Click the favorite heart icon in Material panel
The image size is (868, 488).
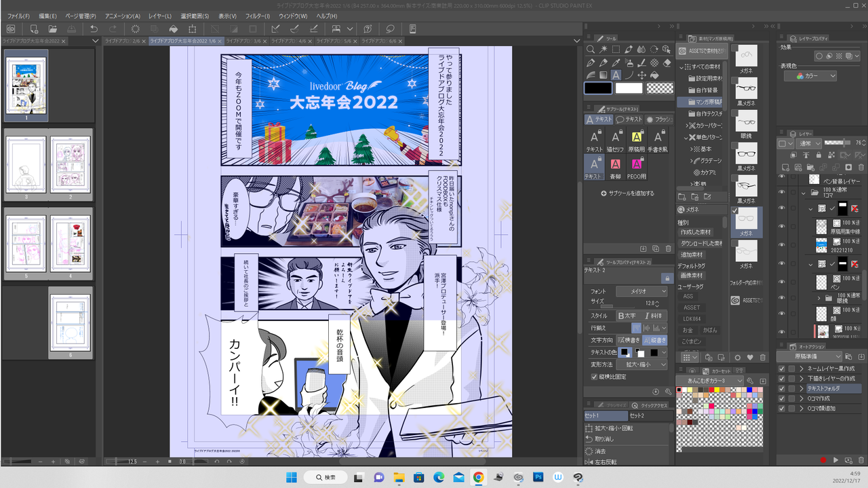pos(750,358)
